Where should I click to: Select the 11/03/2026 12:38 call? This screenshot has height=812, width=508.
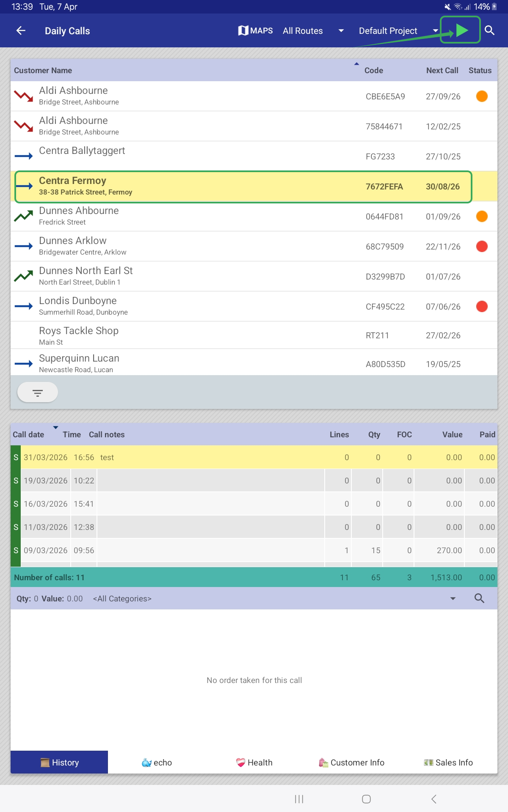(x=254, y=527)
